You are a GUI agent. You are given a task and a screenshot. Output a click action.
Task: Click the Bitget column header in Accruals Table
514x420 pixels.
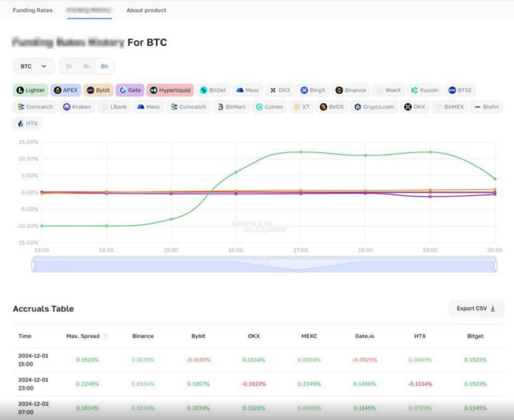click(x=475, y=336)
